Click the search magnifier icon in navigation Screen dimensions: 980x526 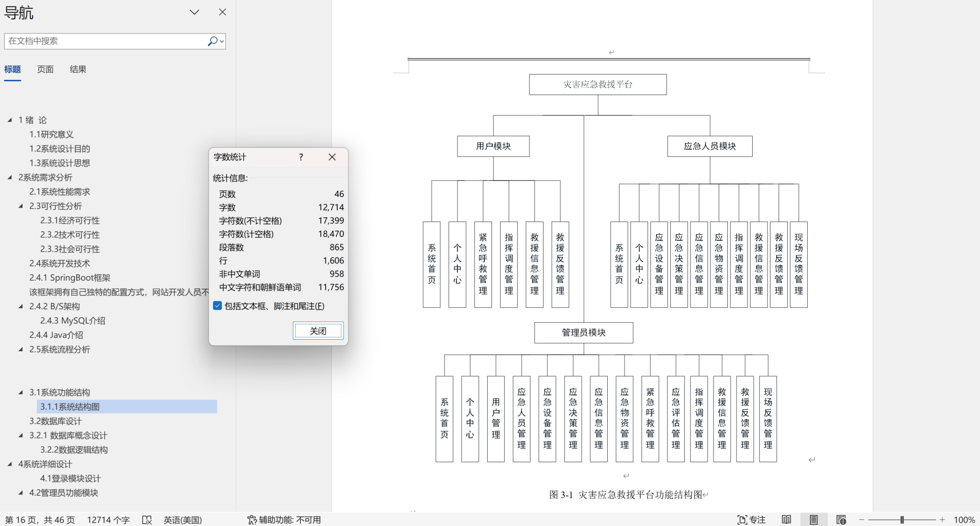(x=212, y=41)
